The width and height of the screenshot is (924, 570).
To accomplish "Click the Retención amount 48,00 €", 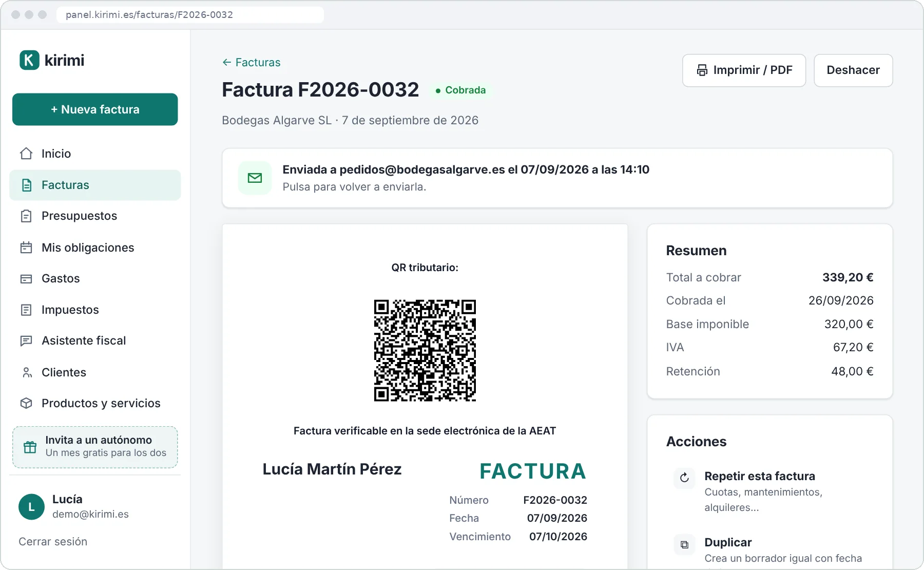I will (852, 371).
